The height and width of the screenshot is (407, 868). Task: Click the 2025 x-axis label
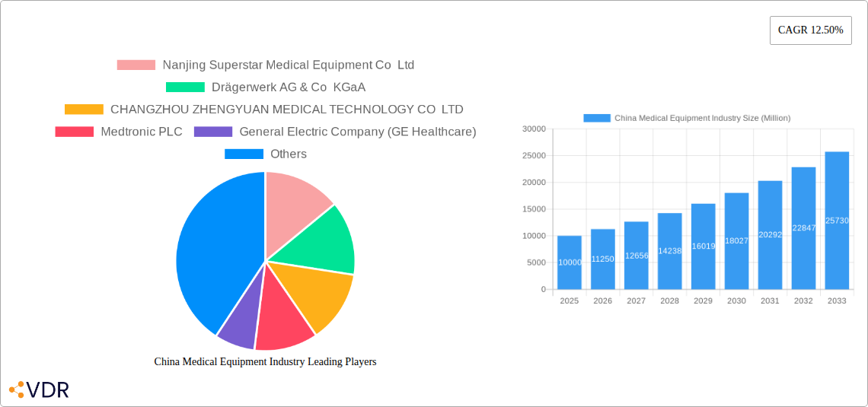pos(569,300)
